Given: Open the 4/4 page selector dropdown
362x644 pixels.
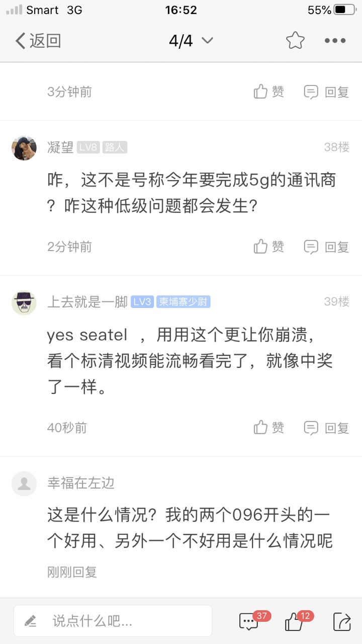Looking at the screenshot, I should (x=191, y=41).
